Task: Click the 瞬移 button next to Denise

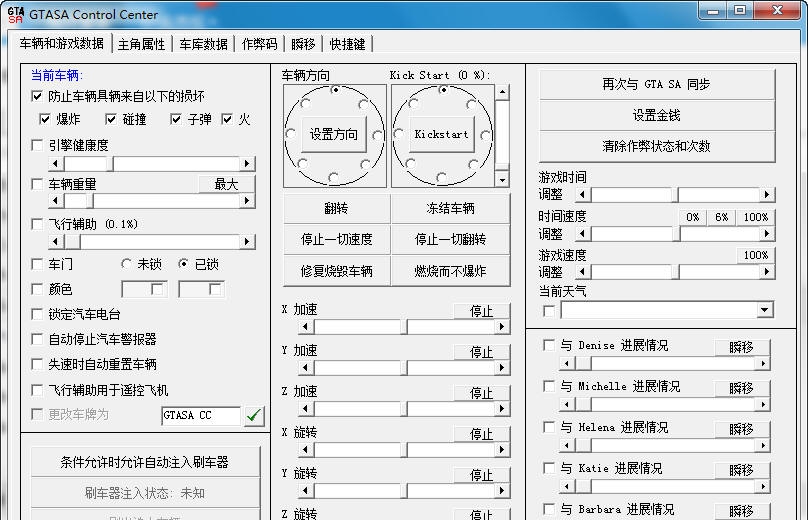Action: click(742, 347)
